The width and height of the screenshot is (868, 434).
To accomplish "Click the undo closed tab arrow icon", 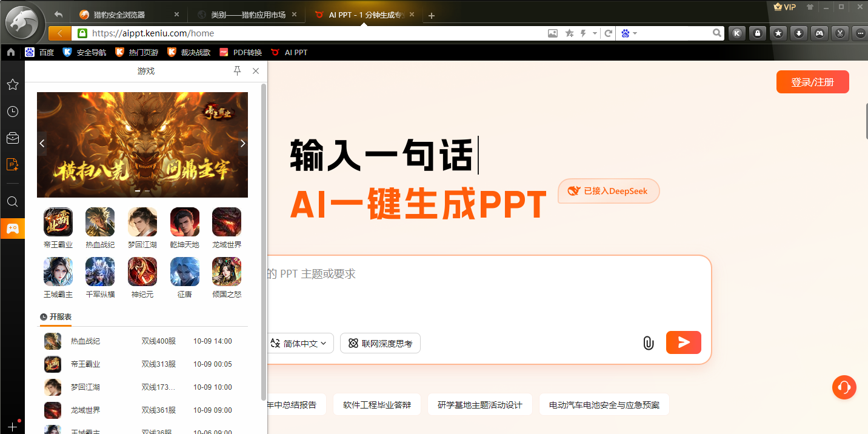I will pos(58,15).
